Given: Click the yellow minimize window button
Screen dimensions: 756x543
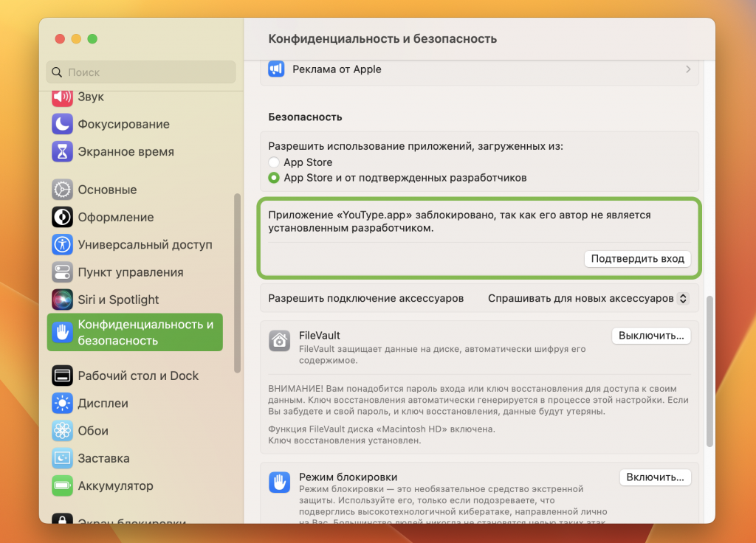Looking at the screenshot, I should (76, 39).
